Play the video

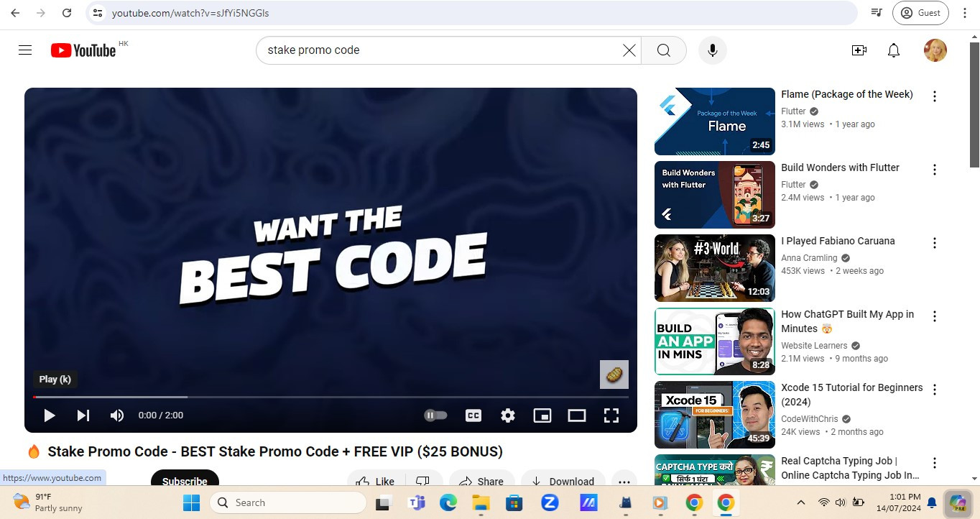[50, 415]
